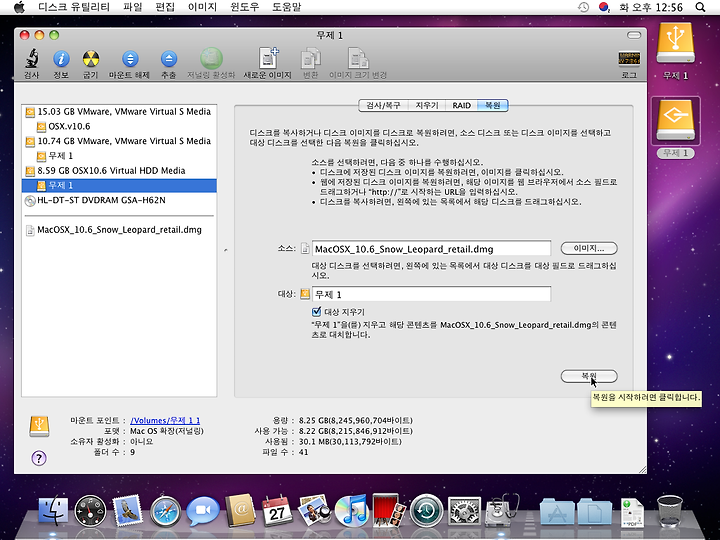Open iCal in the Dock
Screen dimensions: 720x540
277,511
